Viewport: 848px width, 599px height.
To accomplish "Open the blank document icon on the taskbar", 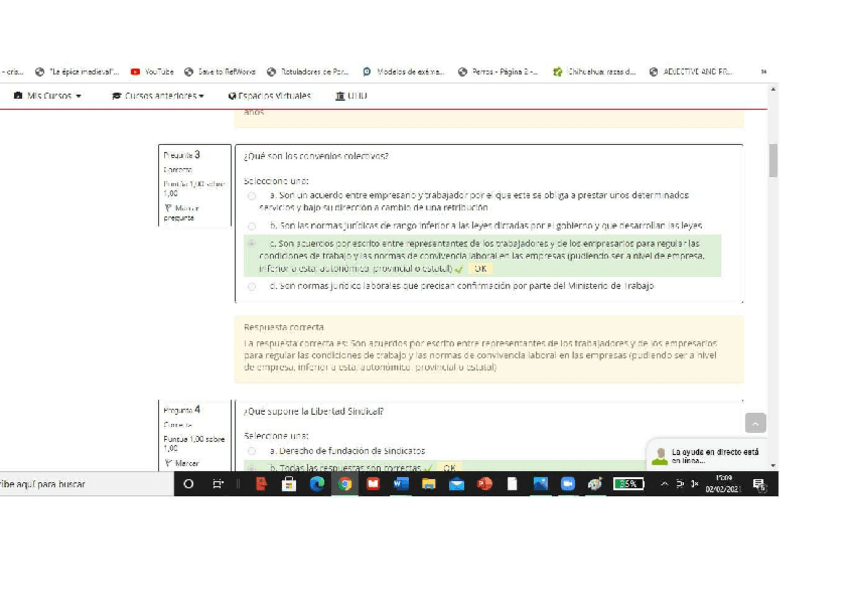I will point(512,484).
